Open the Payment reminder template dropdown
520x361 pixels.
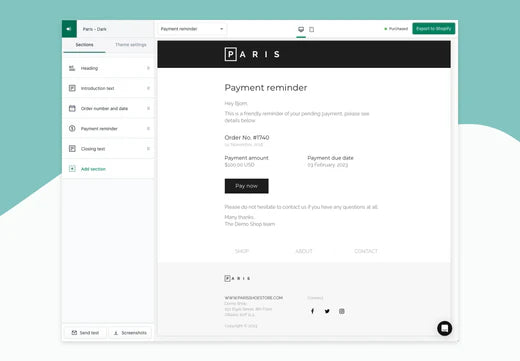pyautogui.click(x=192, y=29)
